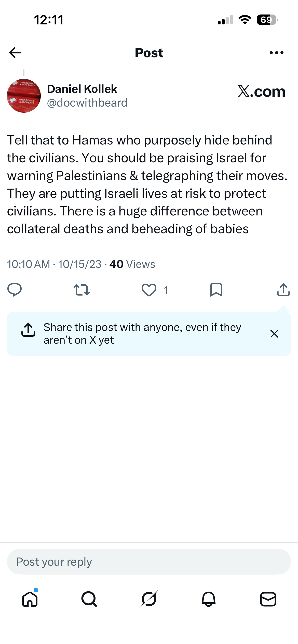Screen dimensions: 298x644
Task: Repost using the retweet arrows icon
Action: (82, 290)
